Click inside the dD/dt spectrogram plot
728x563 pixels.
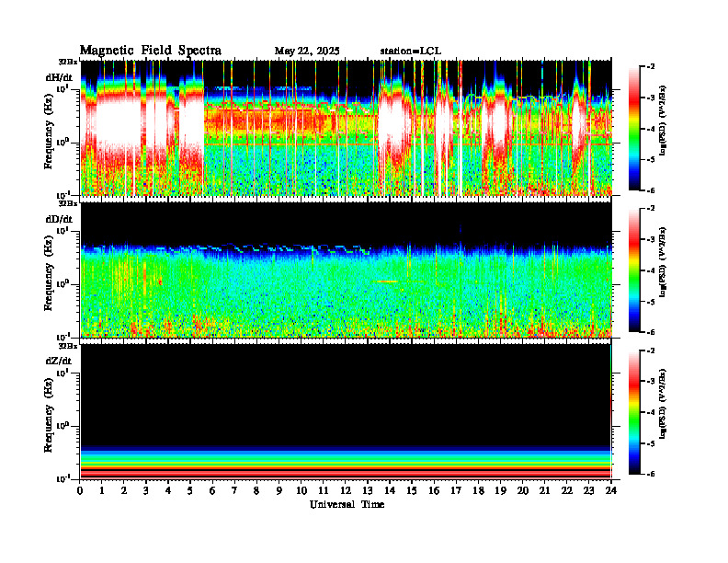coord(346,270)
